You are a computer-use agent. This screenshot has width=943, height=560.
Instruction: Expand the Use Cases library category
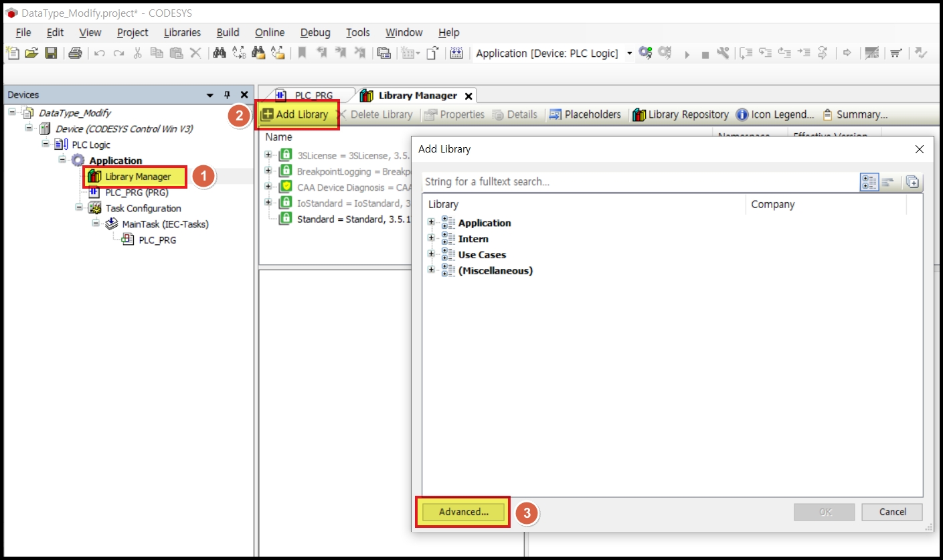[432, 254]
